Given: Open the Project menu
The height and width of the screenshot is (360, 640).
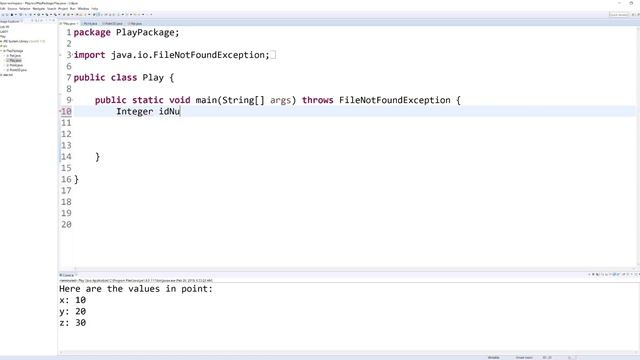Looking at the screenshot, I should (63, 9).
